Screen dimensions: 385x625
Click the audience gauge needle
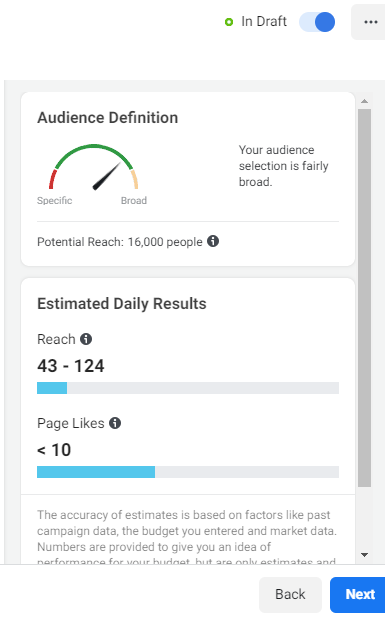click(x=106, y=176)
